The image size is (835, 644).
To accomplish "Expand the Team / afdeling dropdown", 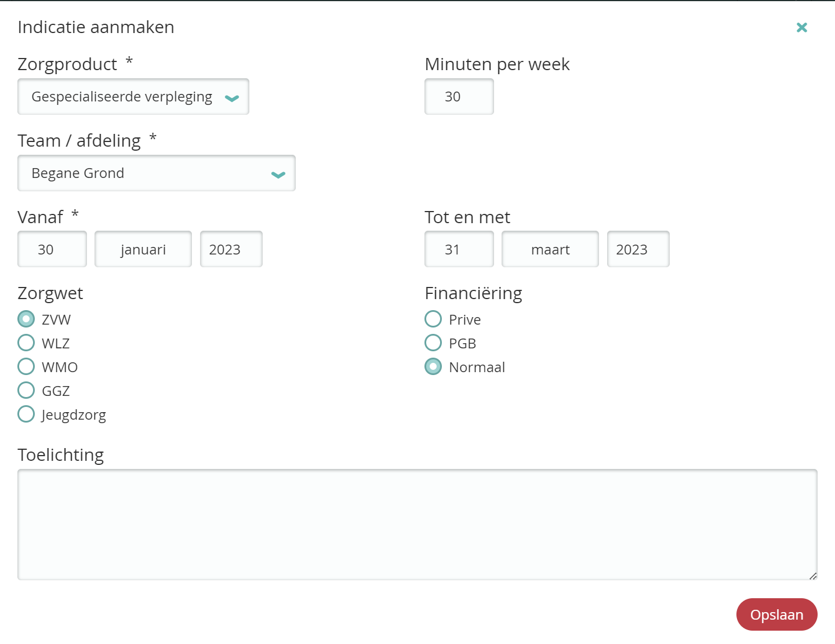I will click(157, 173).
